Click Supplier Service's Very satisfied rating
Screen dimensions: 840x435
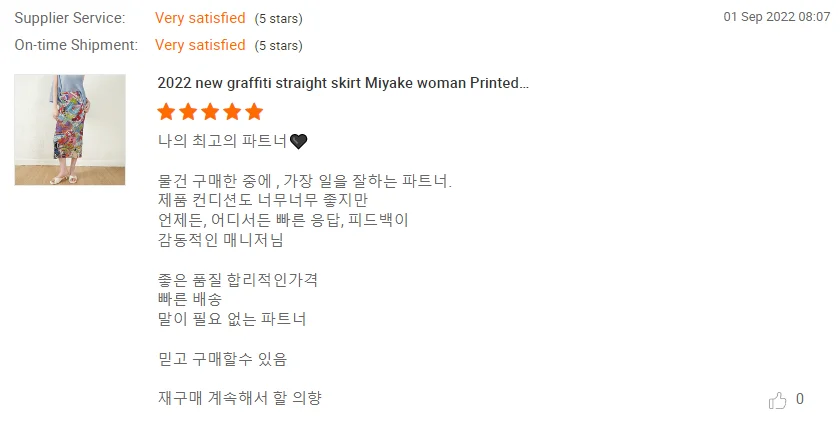[200, 18]
